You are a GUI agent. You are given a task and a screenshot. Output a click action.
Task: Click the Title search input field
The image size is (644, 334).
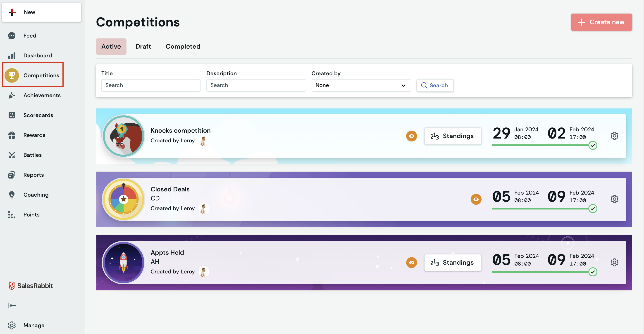click(x=151, y=85)
